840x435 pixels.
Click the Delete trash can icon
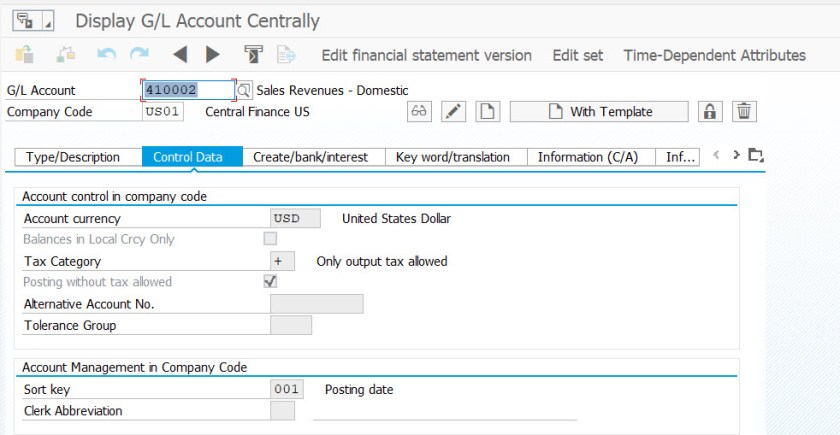743,112
